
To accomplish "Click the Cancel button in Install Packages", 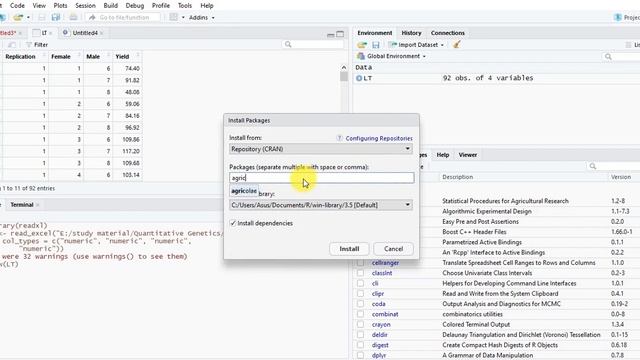I will click(393, 249).
